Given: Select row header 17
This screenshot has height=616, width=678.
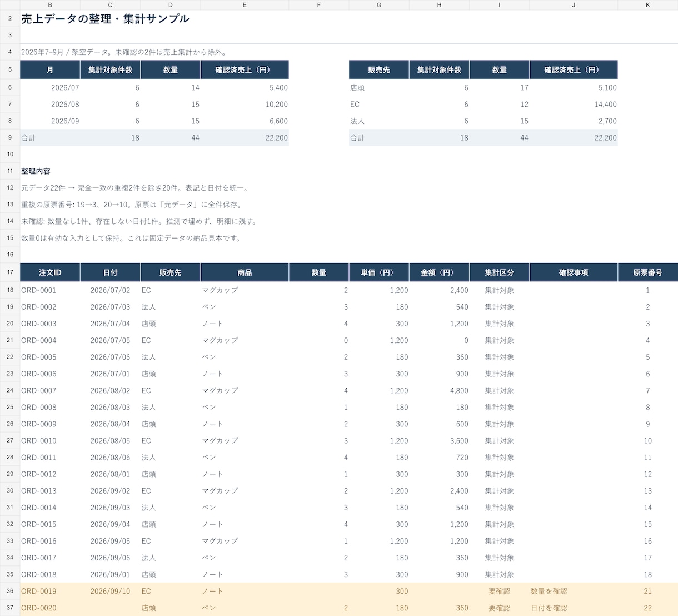Looking at the screenshot, I should coord(10,272).
